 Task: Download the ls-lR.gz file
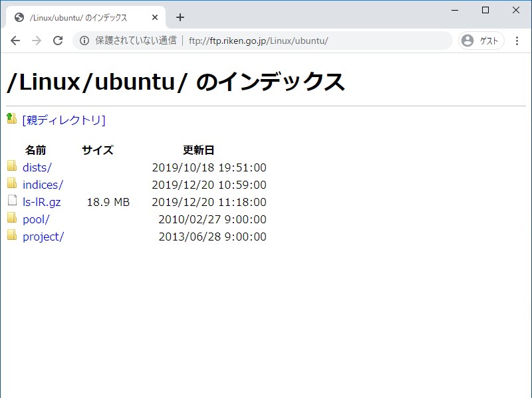[x=41, y=201]
